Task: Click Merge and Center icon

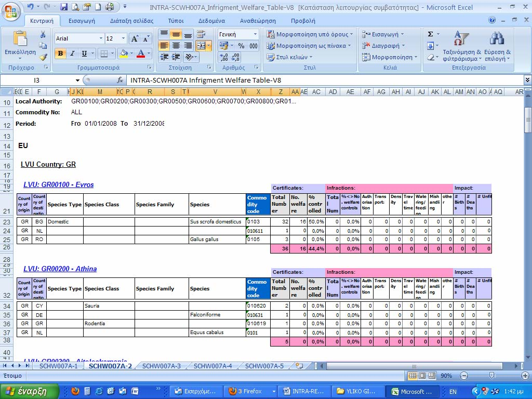Action: tap(201, 46)
